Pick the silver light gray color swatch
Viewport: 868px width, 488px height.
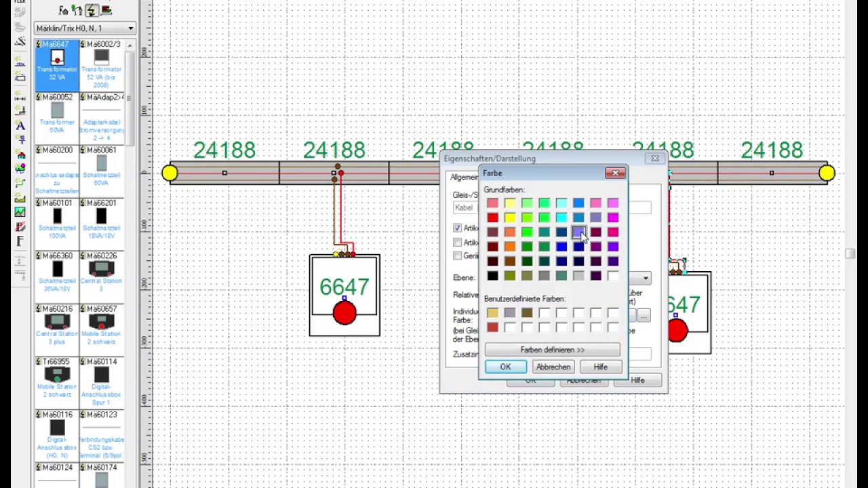[x=578, y=276]
